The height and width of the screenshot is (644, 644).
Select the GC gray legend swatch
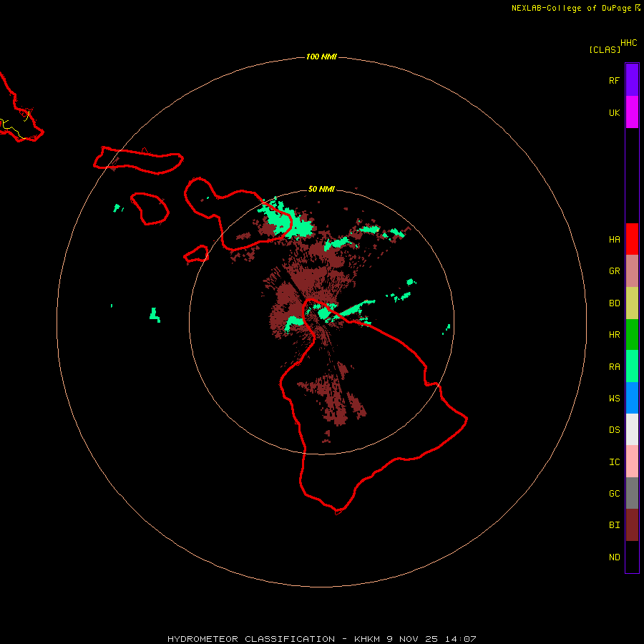pos(632,493)
